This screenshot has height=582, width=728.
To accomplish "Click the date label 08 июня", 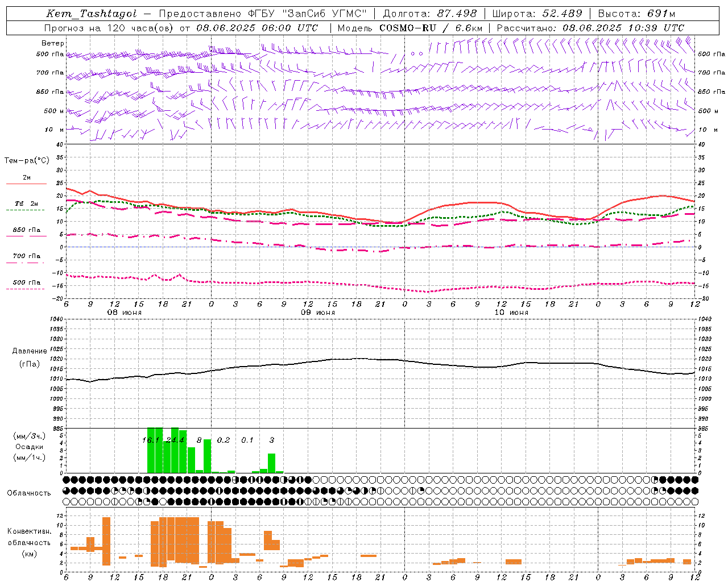I will pyautogui.click(x=125, y=313).
